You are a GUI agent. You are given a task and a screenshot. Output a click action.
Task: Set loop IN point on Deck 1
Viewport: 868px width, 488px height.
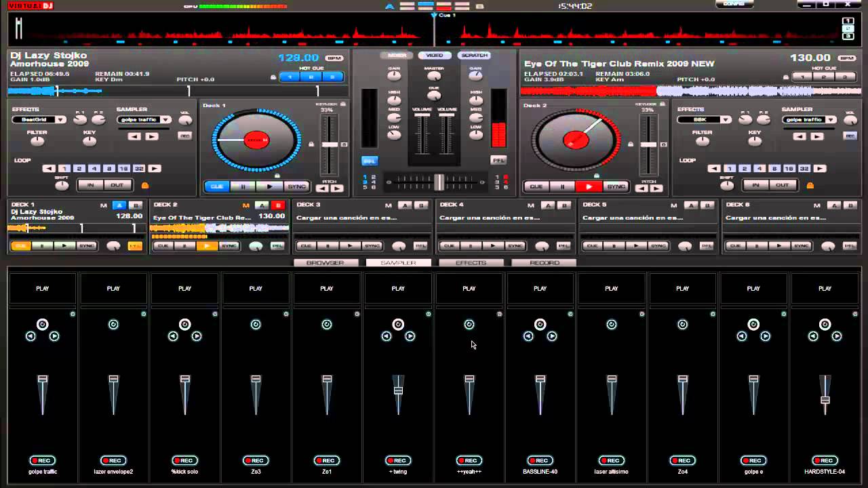coord(90,185)
